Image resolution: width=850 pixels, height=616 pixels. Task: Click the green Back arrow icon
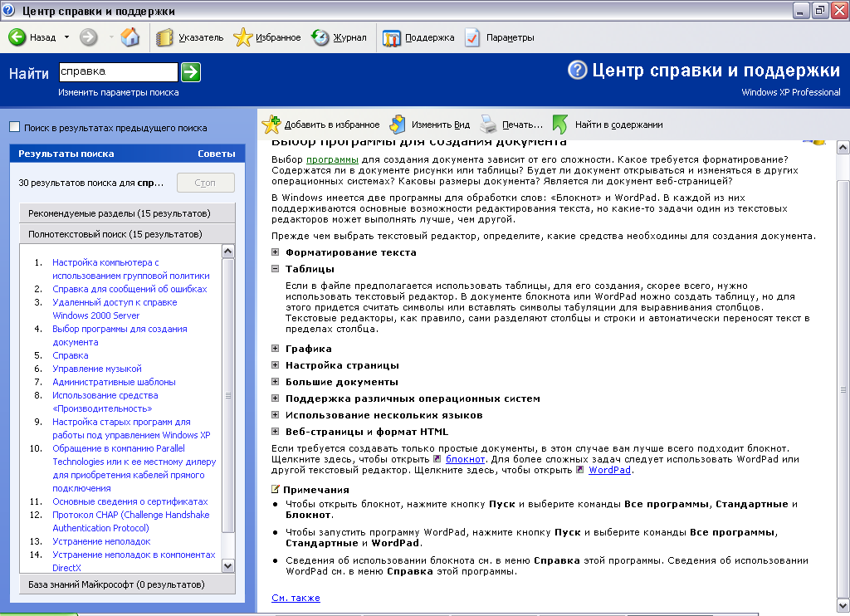[x=17, y=37]
